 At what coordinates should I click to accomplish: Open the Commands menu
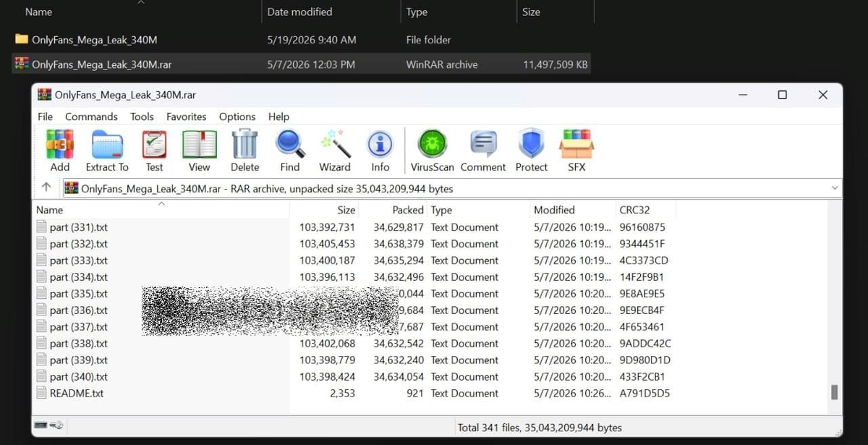91,116
